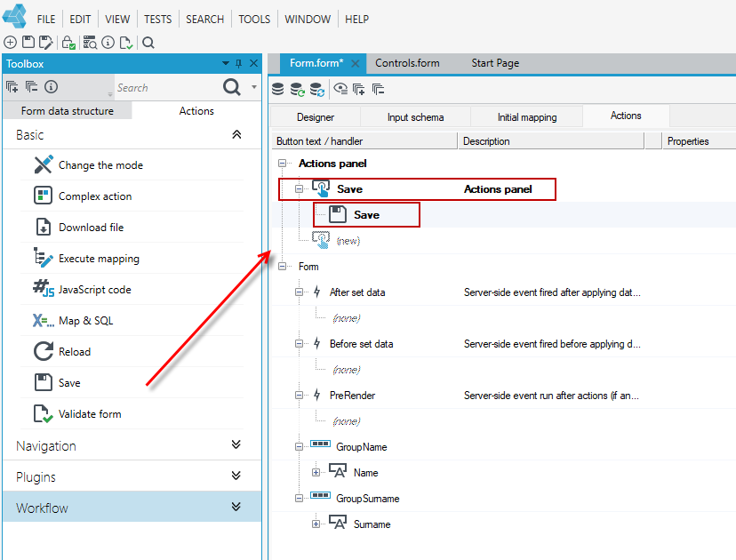Click the lock with checkmark toolbar icon
This screenshot has width=736, height=560.
[x=69, y=43]
